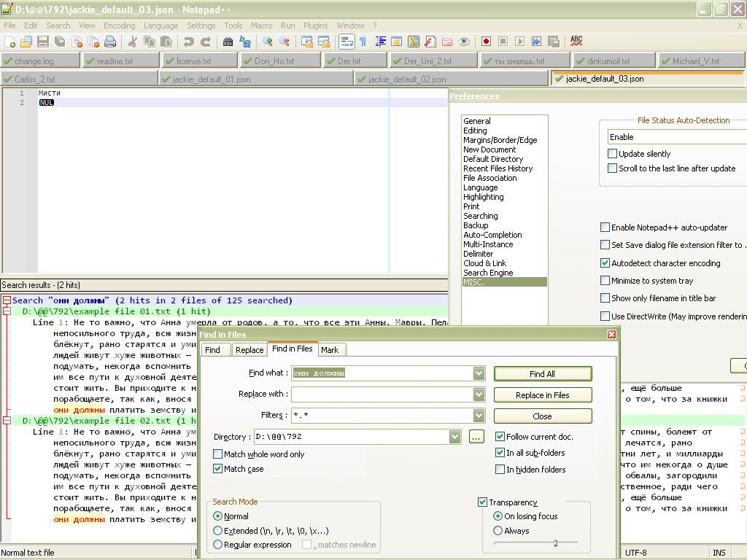Toggle In hidden folders checkbox
747x560 pixels.
point(500,470)
